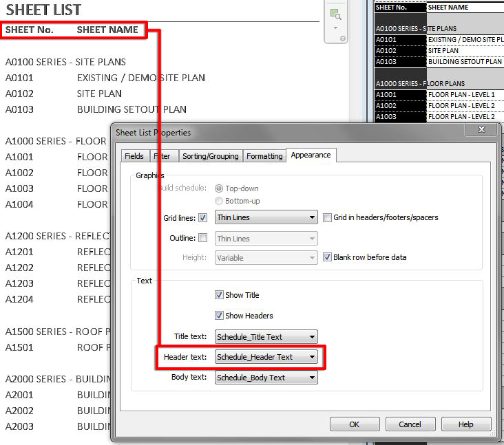Select sheet A0102 in the left list
504x445 pixels.
point(19,94)
